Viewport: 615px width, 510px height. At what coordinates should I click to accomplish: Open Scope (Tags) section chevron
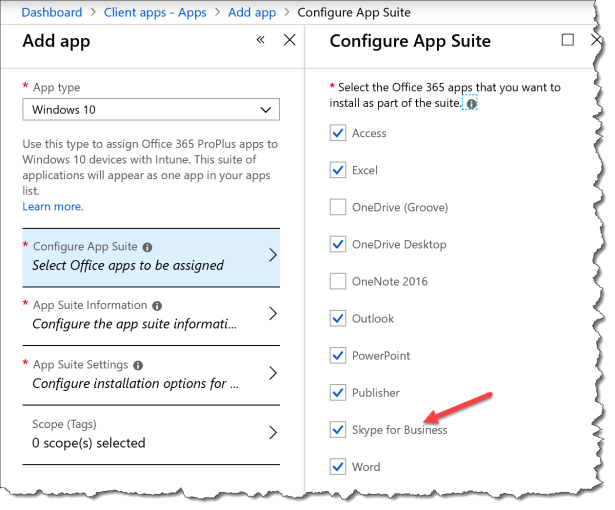pos(273,432)
